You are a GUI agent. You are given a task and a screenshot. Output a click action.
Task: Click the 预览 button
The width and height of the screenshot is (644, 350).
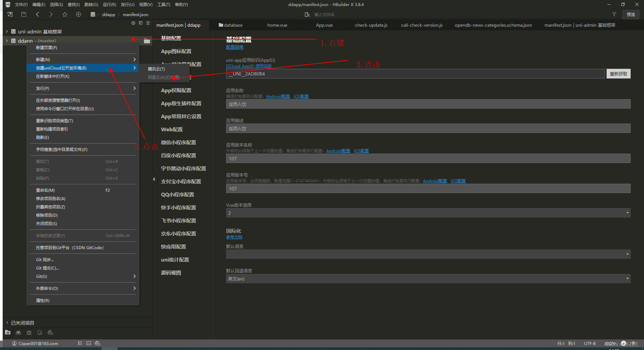tap(631, 14)
